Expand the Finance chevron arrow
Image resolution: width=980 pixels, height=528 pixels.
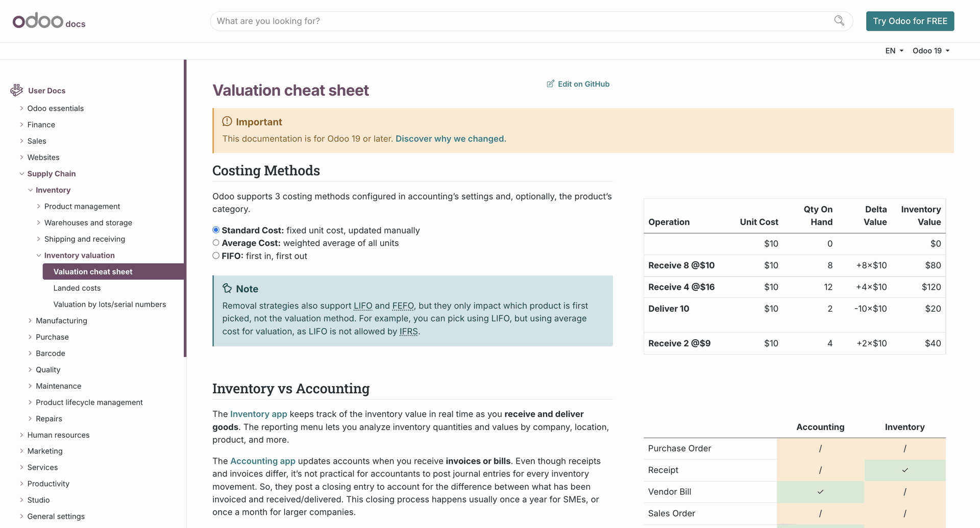(21, 125)
